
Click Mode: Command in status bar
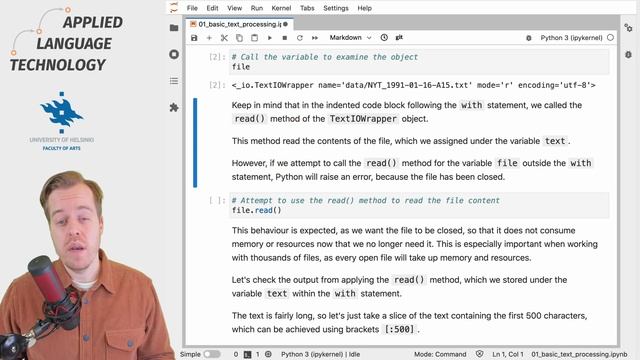440,354
